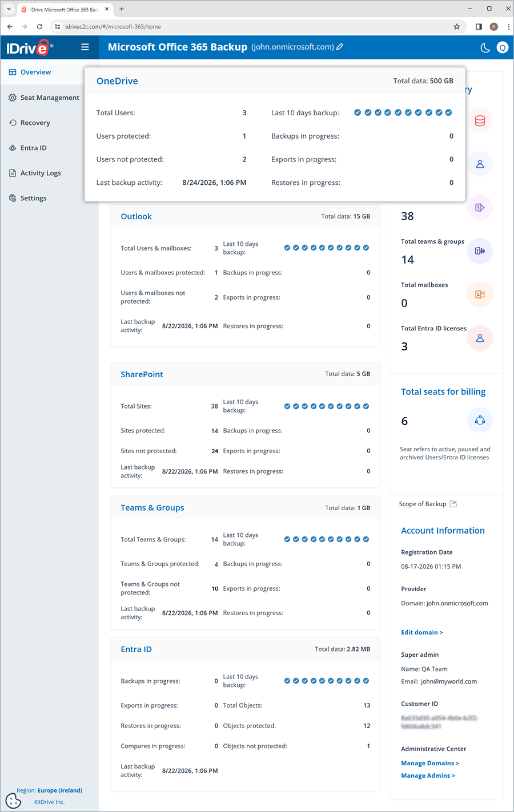The width and height of the screenshot is (514, 812).
Task: Click the Outlook card title
Action: tap(136, 216)
